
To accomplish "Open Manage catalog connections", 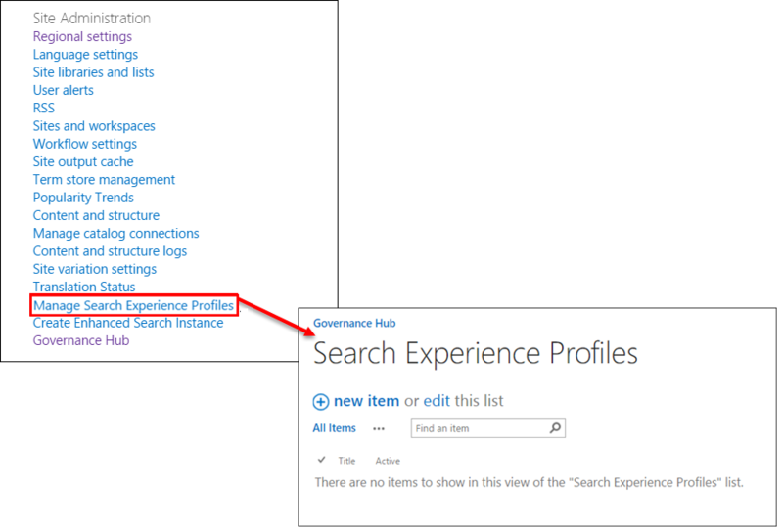I will click(x=115, y=234).
